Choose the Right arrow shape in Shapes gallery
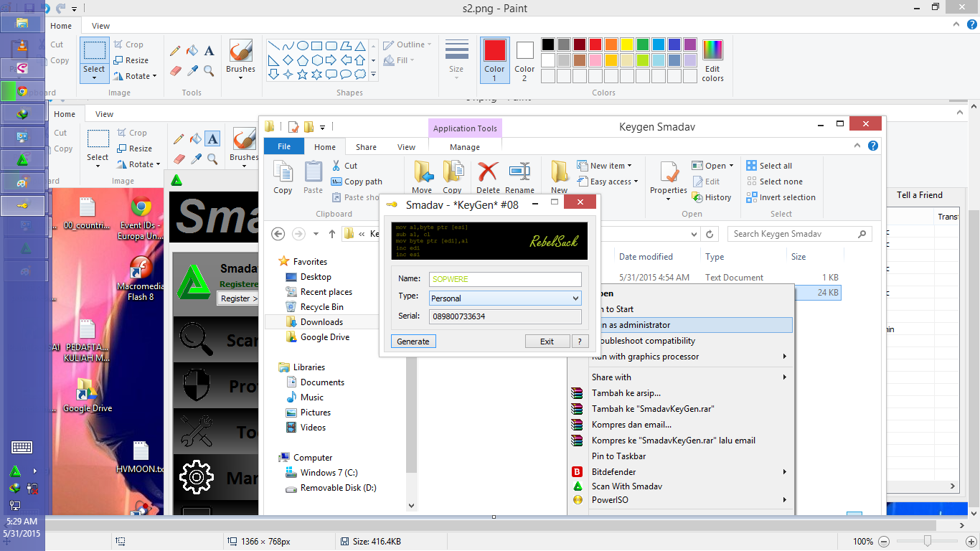Image resolution: width=980 pixels, height=551 pixels. [x=331, y=60]
